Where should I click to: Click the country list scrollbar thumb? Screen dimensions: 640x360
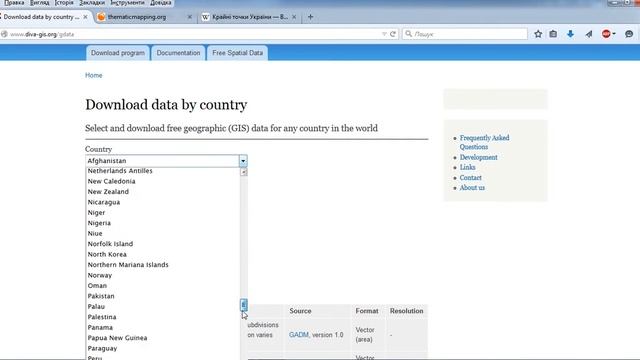click(243, 304)
